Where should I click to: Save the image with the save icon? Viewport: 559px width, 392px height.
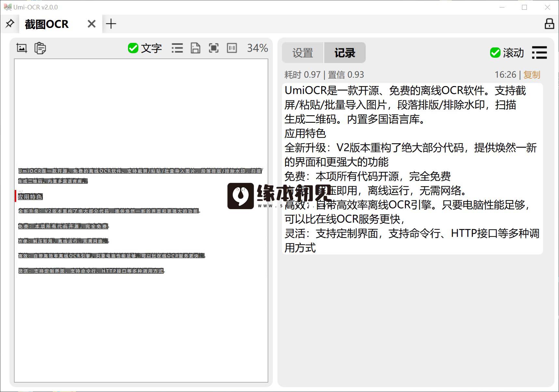[x=195, y=48]
